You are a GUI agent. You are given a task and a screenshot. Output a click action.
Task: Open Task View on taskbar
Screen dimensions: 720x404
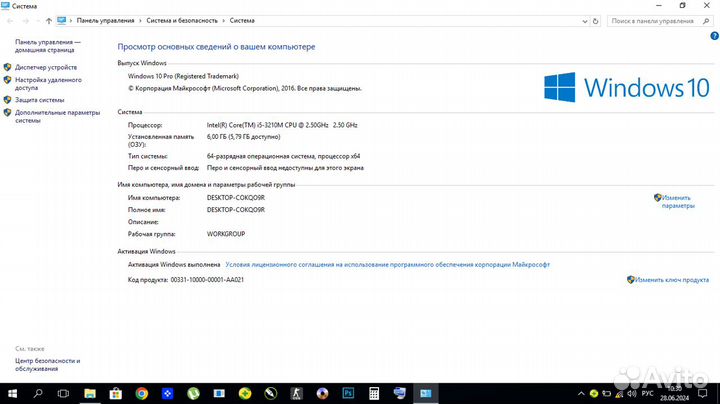(x=63, y=393)
